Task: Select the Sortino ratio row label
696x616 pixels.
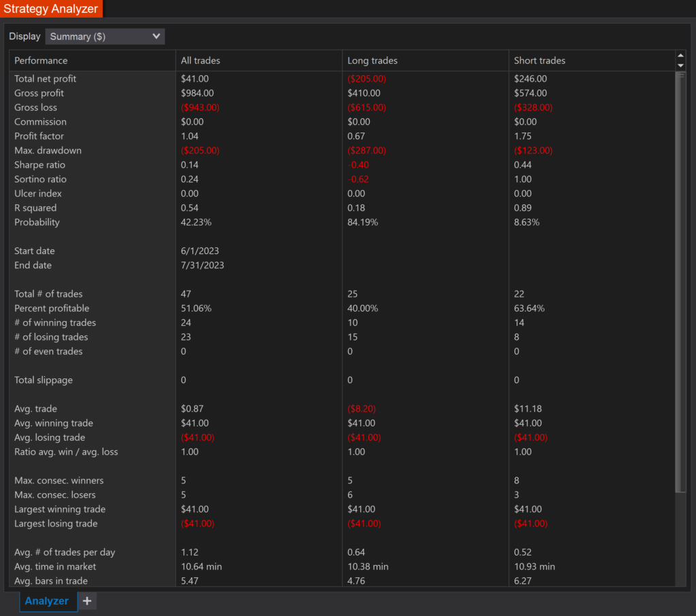Action: [40, 179]
